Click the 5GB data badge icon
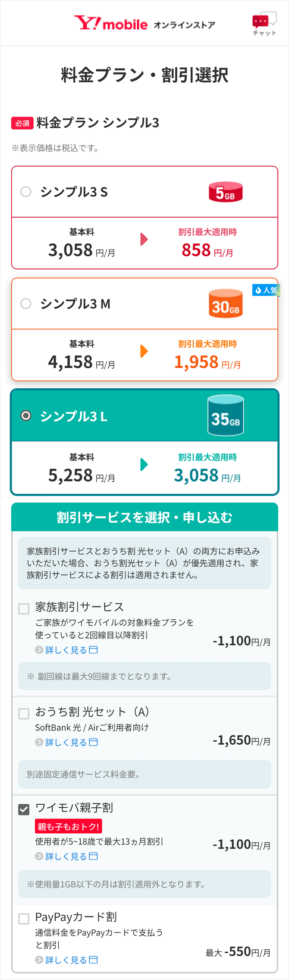Viewport: 289px width, 980px height. (x=226, y=192)
